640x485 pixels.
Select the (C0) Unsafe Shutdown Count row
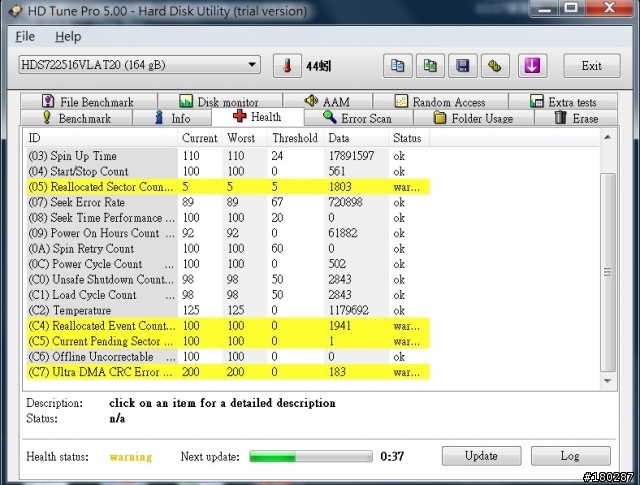click(228, 279)
